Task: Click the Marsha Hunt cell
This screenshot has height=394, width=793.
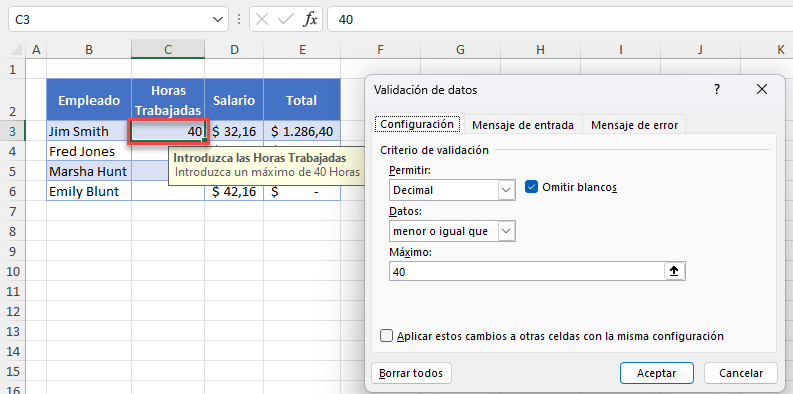Action: 89,171
